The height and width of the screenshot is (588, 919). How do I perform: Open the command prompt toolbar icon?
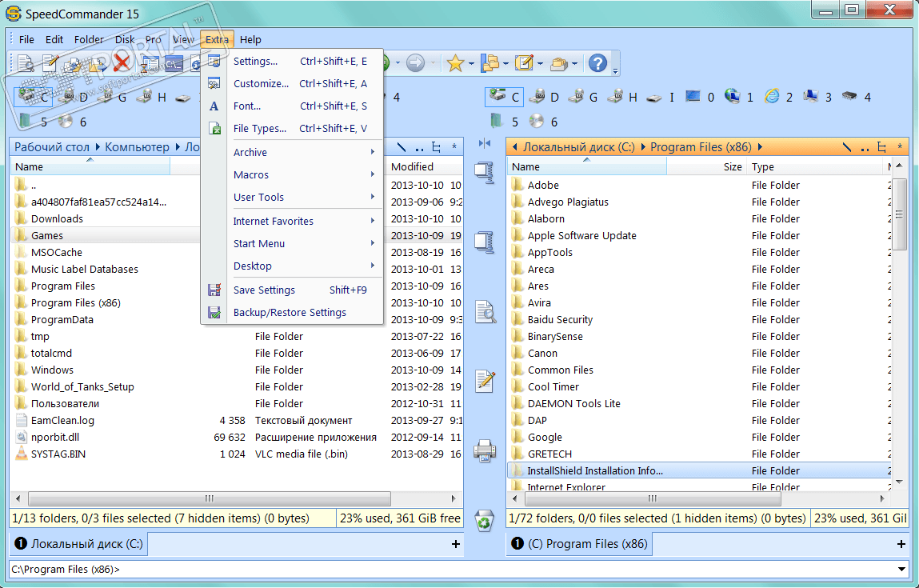[x=174, y=63]
